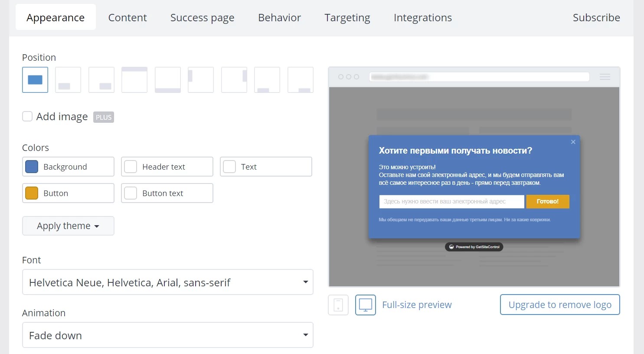Select the bottom-left panel position icon
The image size is (644, 354).
pos(68,80)
